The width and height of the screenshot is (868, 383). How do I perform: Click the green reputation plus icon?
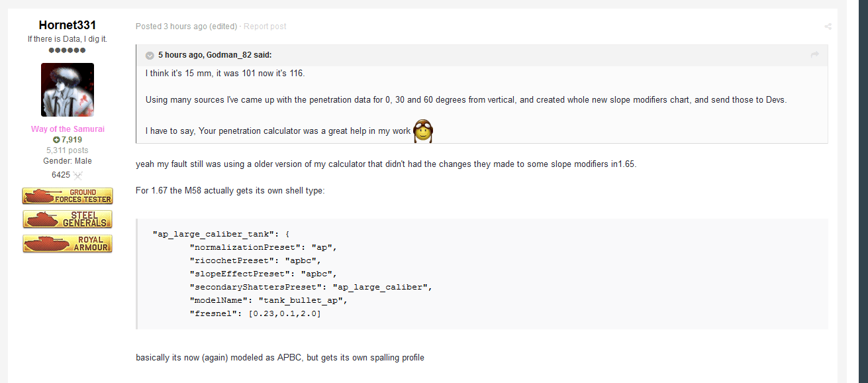[x=56, y=140]
